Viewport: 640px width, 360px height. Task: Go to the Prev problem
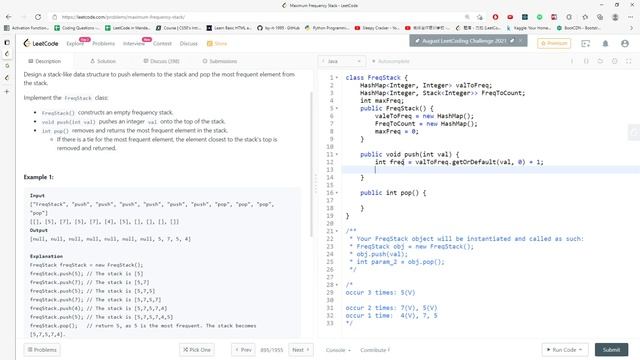tap(243, 350)
